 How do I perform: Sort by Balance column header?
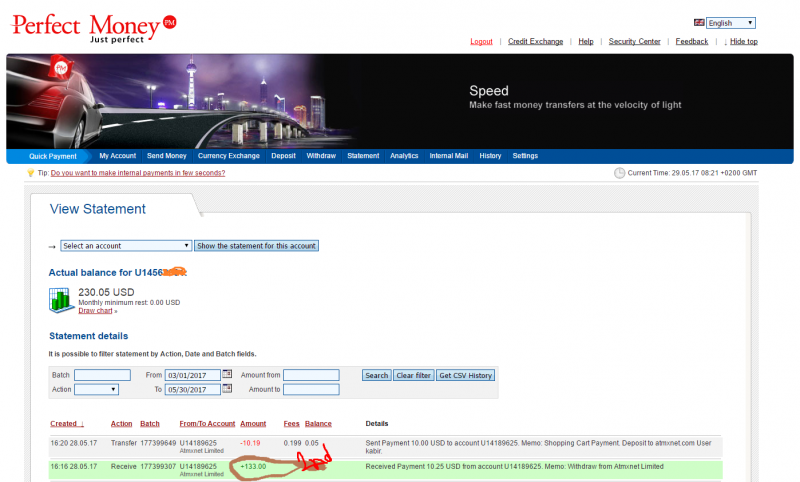coord(318,423)
